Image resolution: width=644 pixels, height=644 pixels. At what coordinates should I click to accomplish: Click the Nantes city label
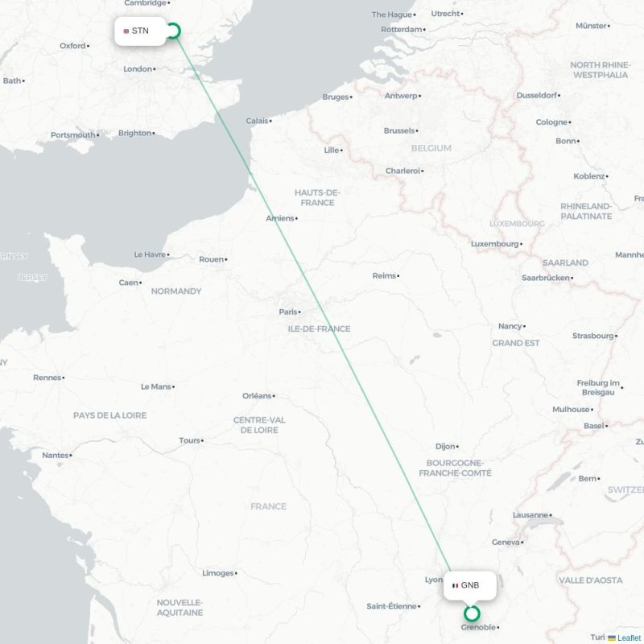[56, 456]
